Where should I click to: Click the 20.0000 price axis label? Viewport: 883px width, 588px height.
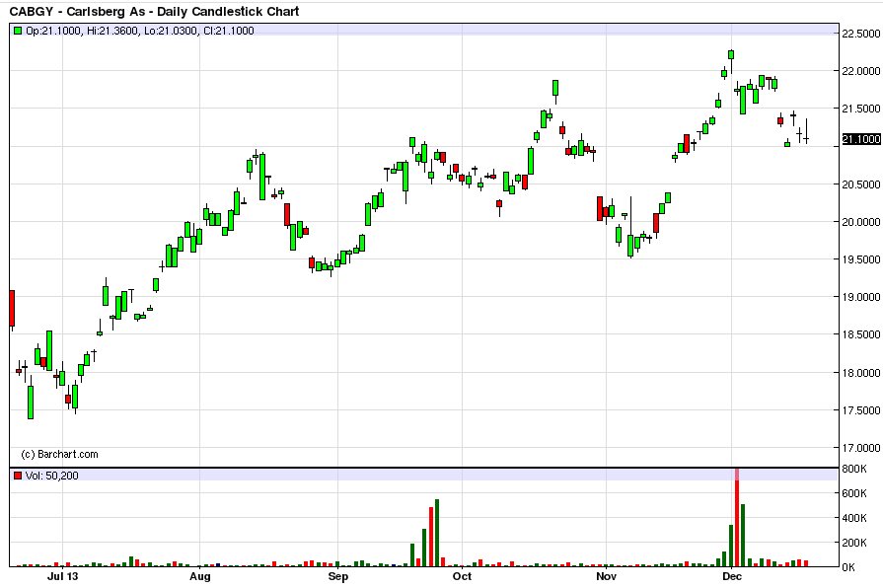click(x=861, y=222)
